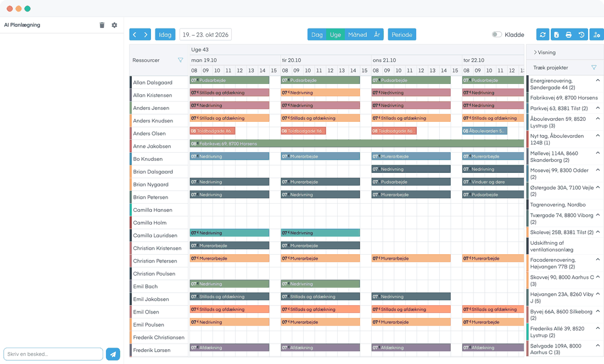Select Brian Nygaard's Vinduer og døre task
This screenshot has width=604, height=364.
tap(493, 182)
